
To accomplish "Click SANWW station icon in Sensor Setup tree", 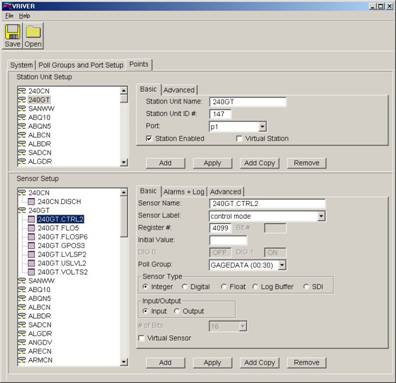I will tap(22, 281).
